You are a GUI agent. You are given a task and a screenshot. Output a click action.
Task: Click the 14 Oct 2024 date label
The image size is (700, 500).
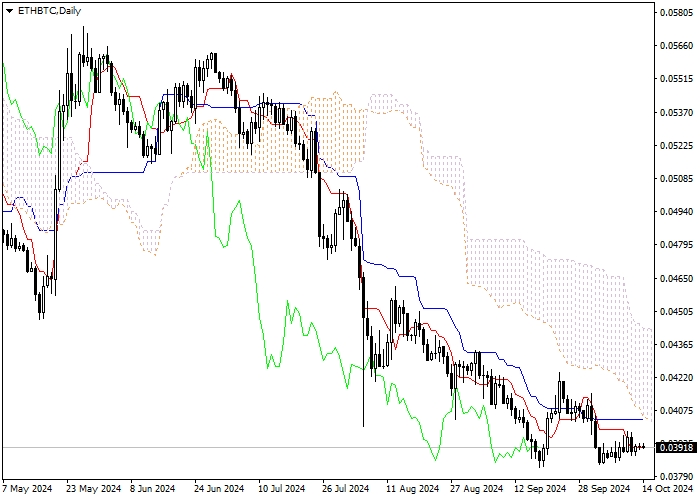click(x=668, y=489)
